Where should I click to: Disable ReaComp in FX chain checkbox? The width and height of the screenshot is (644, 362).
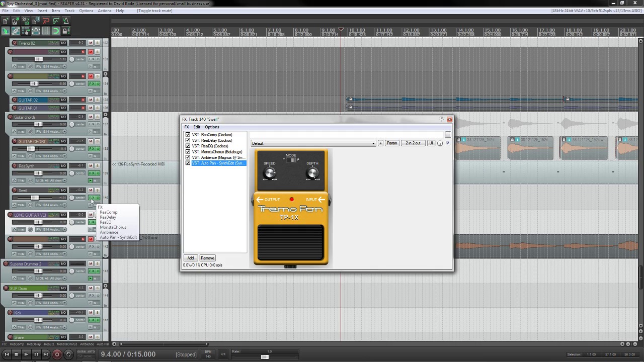click(188, 135)
